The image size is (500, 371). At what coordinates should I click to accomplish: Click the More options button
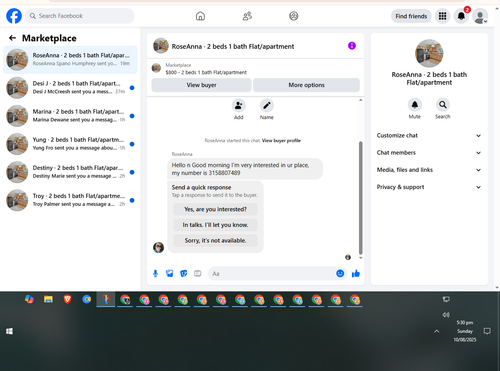[x=306, y=85]
